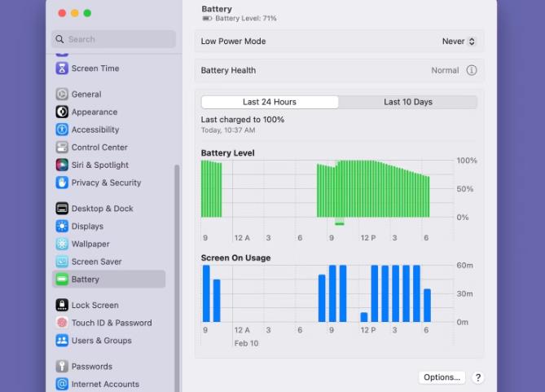Click the General gear icon
This screenshot has width=545, height=392.
(x=62, y=95)
